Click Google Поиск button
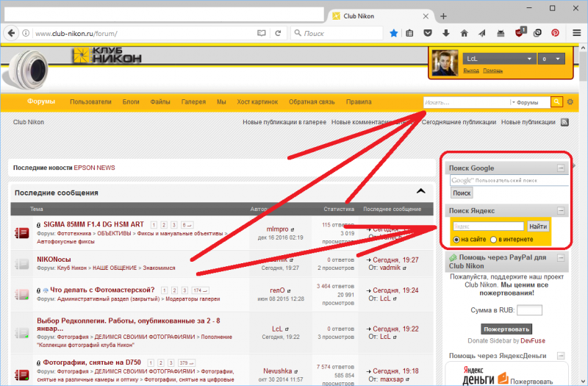Viewport: 588px width, 386px height. pyautogui.click(x=462, y=193)
